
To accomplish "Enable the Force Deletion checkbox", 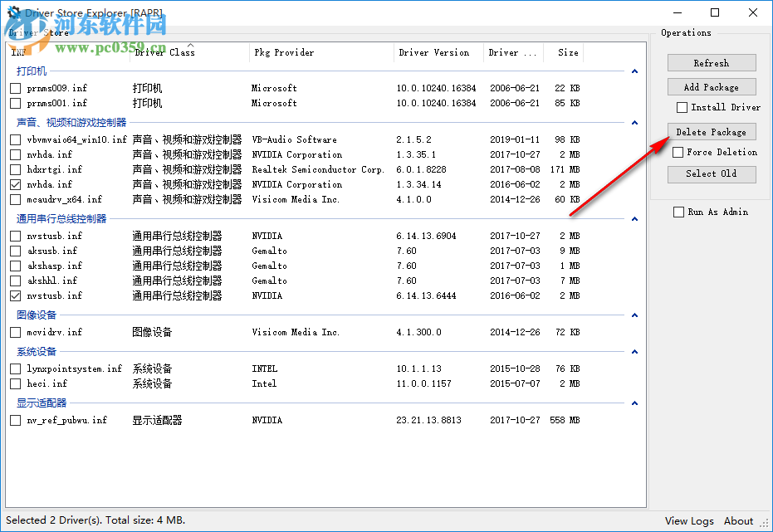I will click(678, 152).
